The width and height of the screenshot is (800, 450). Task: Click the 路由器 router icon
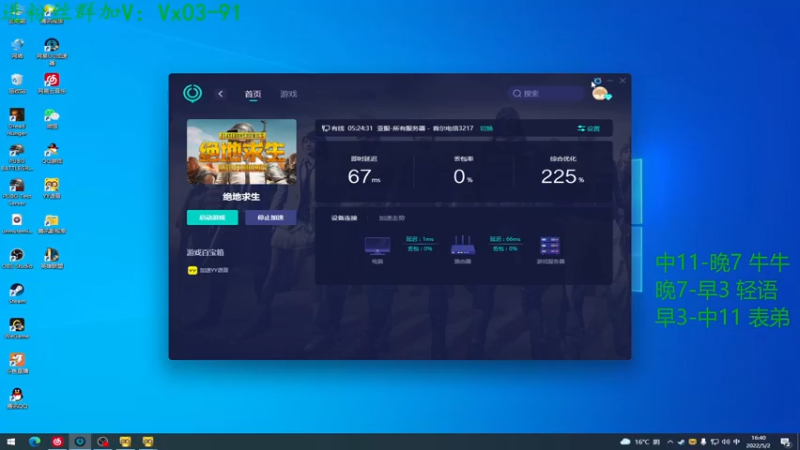(x=463, y=245)
